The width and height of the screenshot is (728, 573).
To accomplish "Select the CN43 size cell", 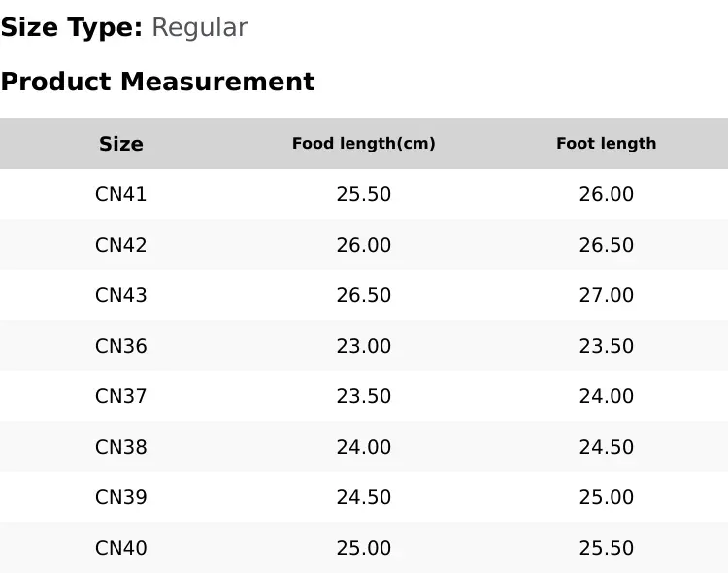I will (x=120, y=295).
